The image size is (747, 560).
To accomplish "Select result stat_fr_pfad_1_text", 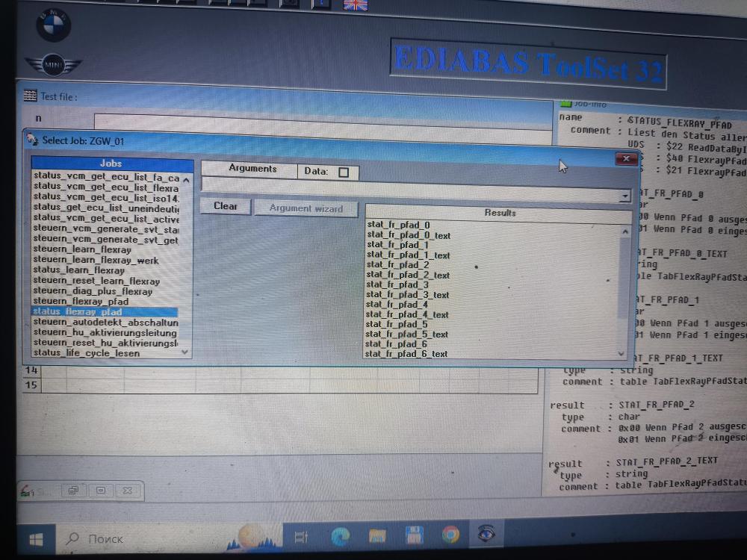I will 409,255.
